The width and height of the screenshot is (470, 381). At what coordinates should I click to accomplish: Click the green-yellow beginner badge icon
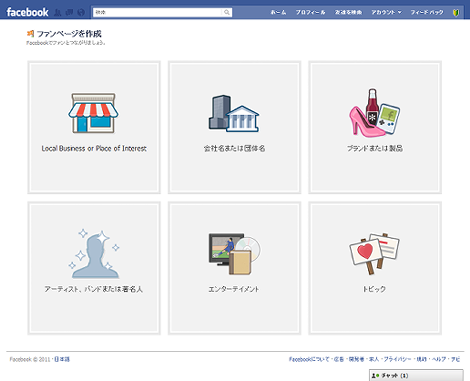point(456,12)
